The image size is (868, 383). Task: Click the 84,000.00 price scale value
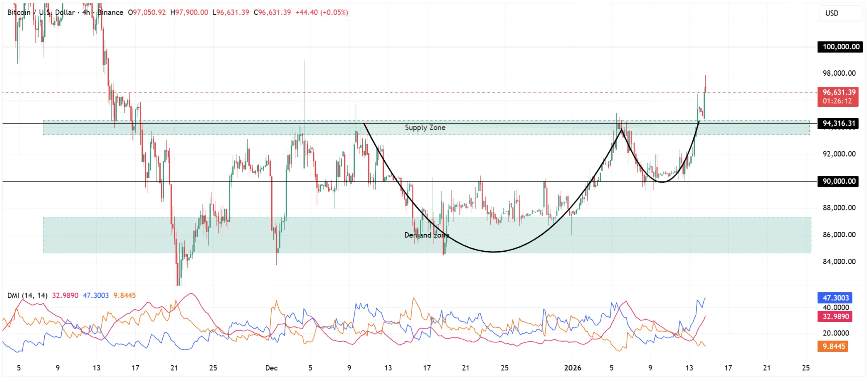click(x=839, y=262)
